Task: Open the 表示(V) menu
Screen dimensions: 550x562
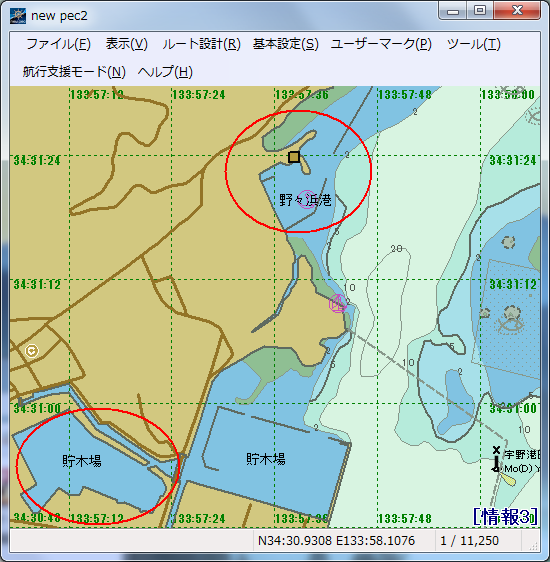Action: click(x=126, y=44)
